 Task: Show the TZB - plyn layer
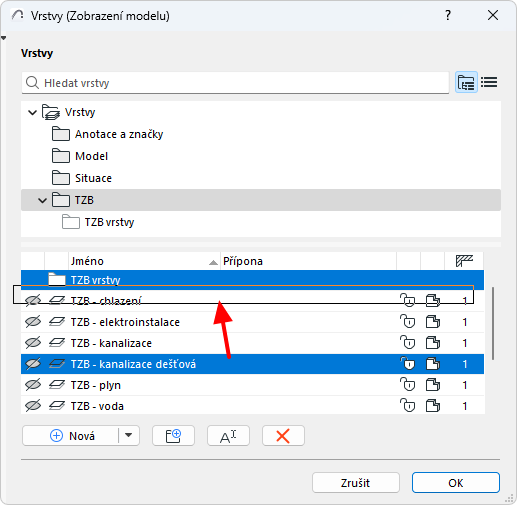click(33, 385)
